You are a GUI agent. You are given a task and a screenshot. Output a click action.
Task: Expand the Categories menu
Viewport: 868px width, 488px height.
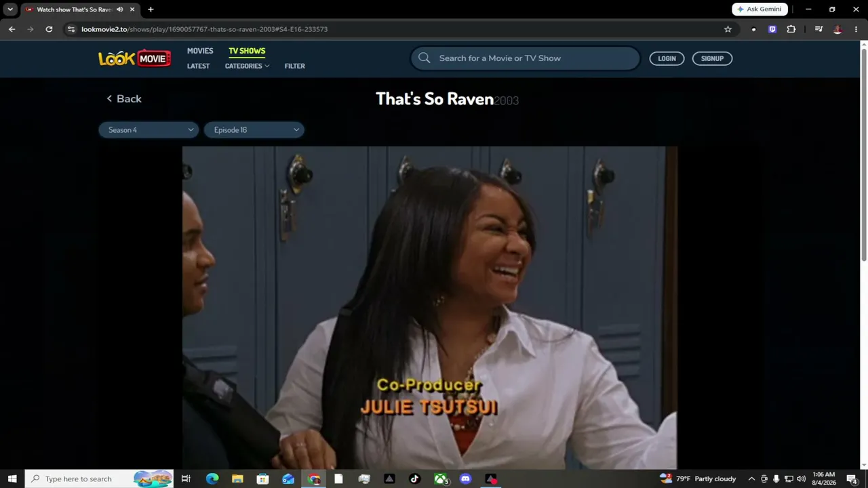tap(247, 66)
